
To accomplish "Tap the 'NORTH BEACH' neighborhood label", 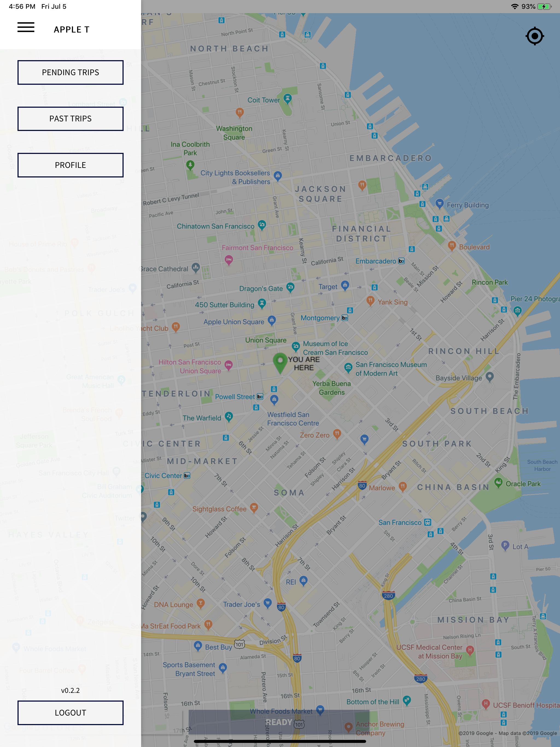I will coord(229,49).
